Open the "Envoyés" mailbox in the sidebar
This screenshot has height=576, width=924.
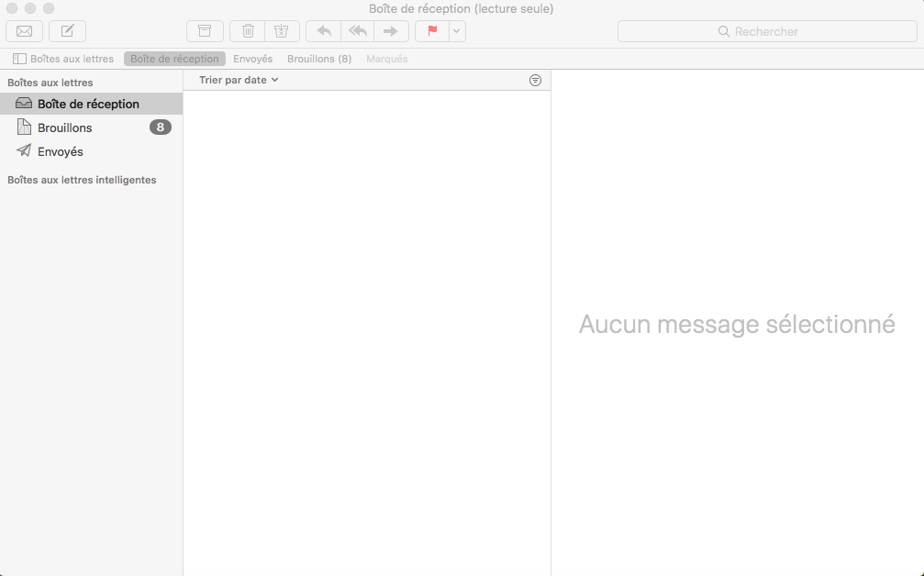[61, 151]
